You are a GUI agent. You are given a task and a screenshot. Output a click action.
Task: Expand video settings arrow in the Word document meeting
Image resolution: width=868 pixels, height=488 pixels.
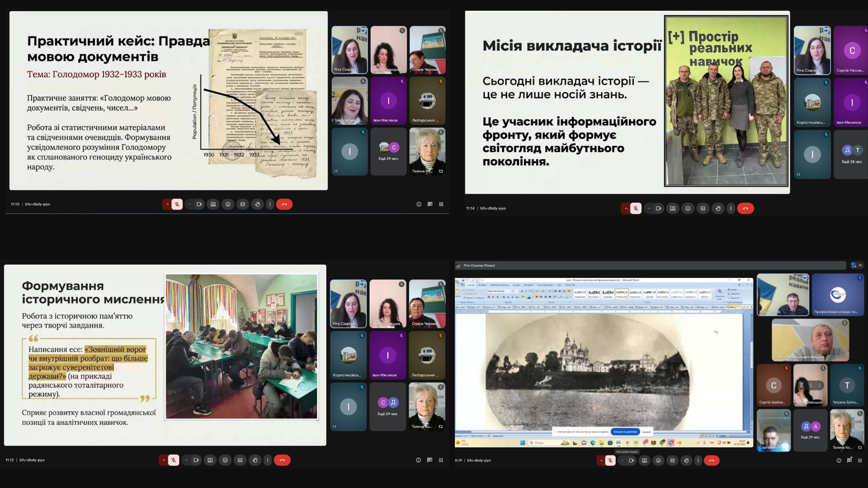pos(622,460)
